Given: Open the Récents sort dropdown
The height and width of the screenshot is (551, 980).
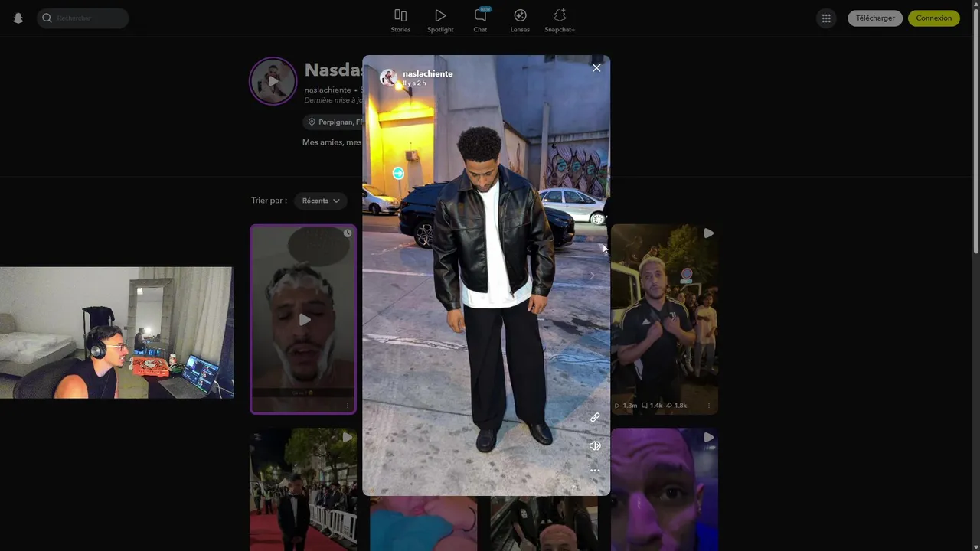Looking at the screenshot, I should coord(321,201).
